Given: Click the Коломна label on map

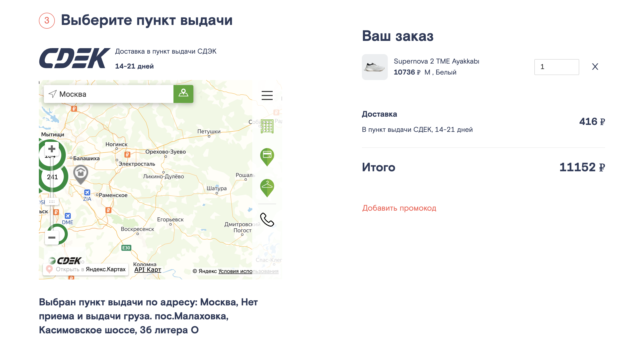Looking at the screenshot, I should 145,264.
